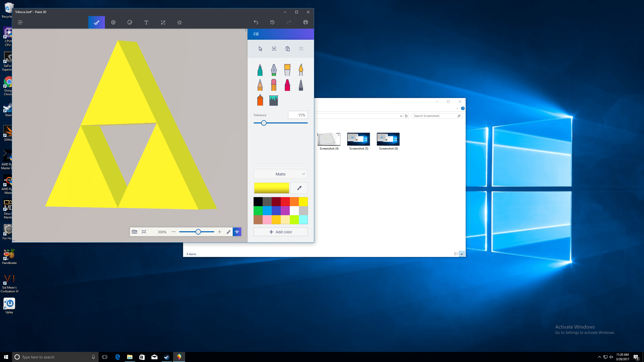Select the Watercolor brush tool
Screen dimensions: 644x362
coord(301,70)
